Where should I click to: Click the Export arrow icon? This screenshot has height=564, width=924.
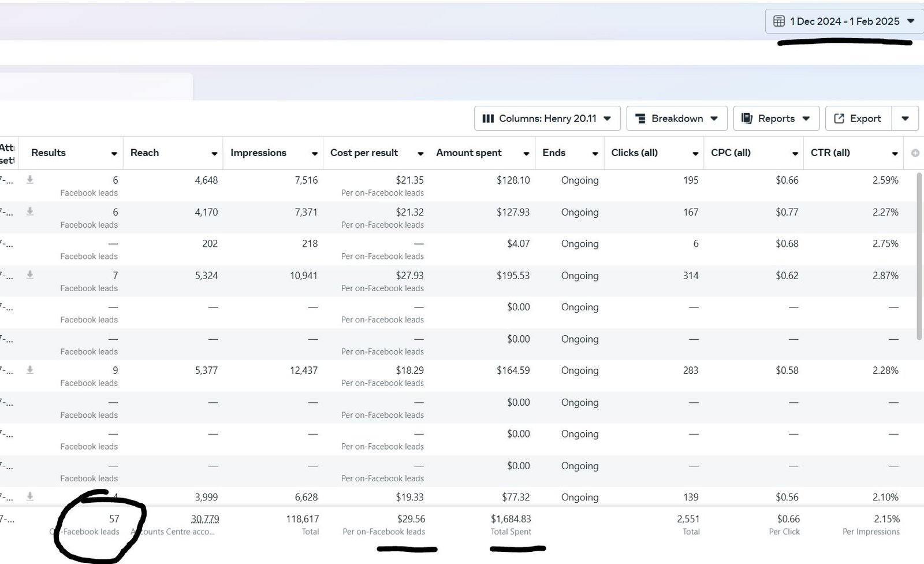(x=839, y=118)
